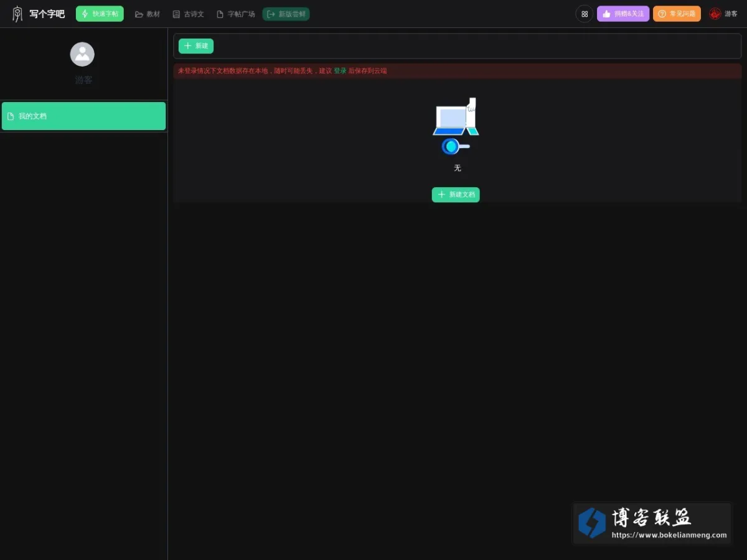
Task: Go to the 教材 menu item
Action: 148,14
